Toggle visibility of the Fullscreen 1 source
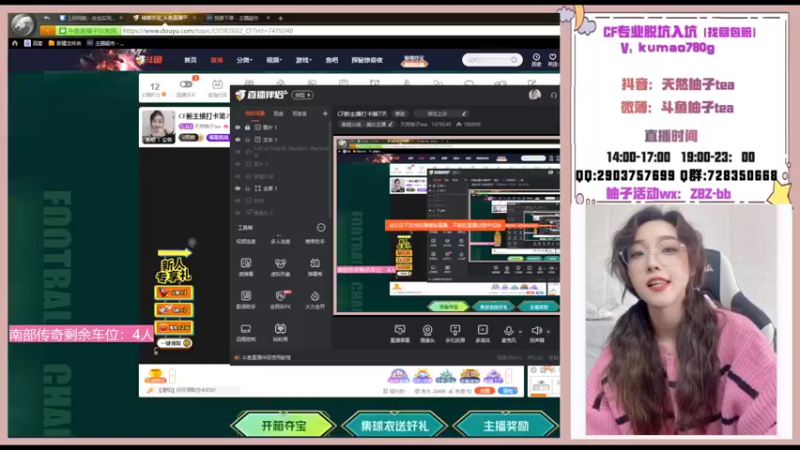The width and height of the screenshot is (800, 450). 238,188
